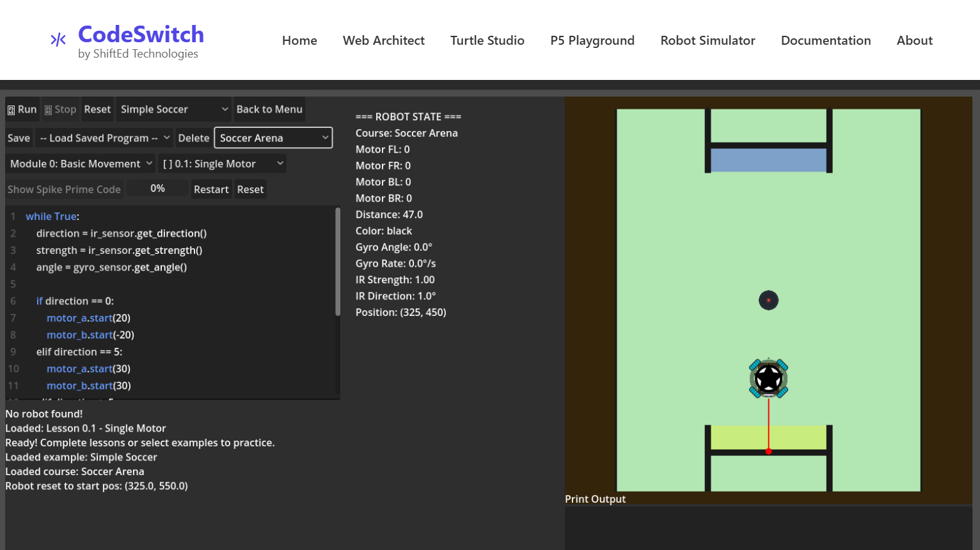Click the Back to Menu button

pos(269,109)
